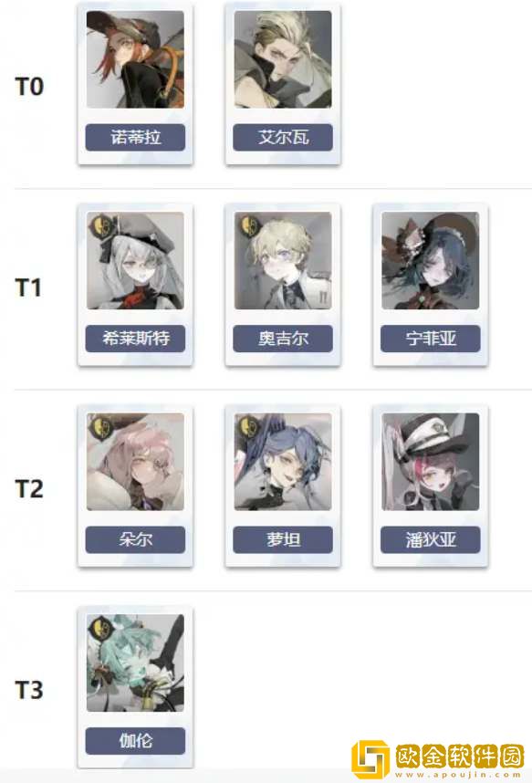Click the 诺蒂拉 name button

tap(135, 137)
